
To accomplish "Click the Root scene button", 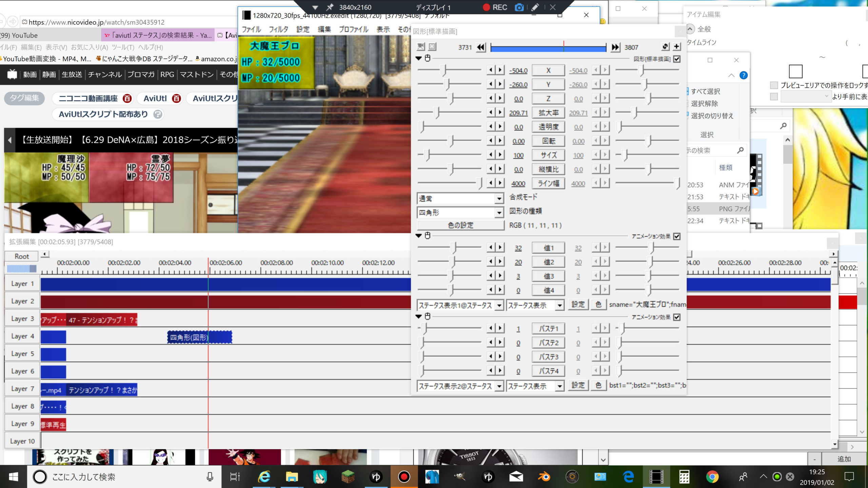I will (22, 257).
